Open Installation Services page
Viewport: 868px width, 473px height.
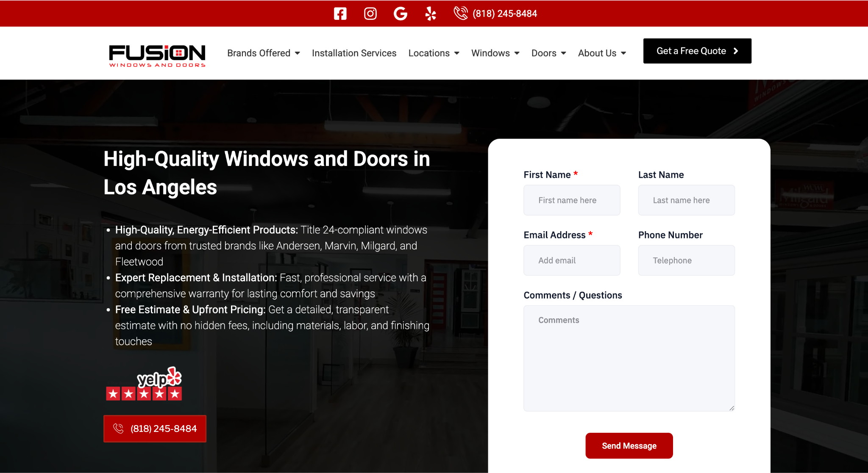pos(354,53)
